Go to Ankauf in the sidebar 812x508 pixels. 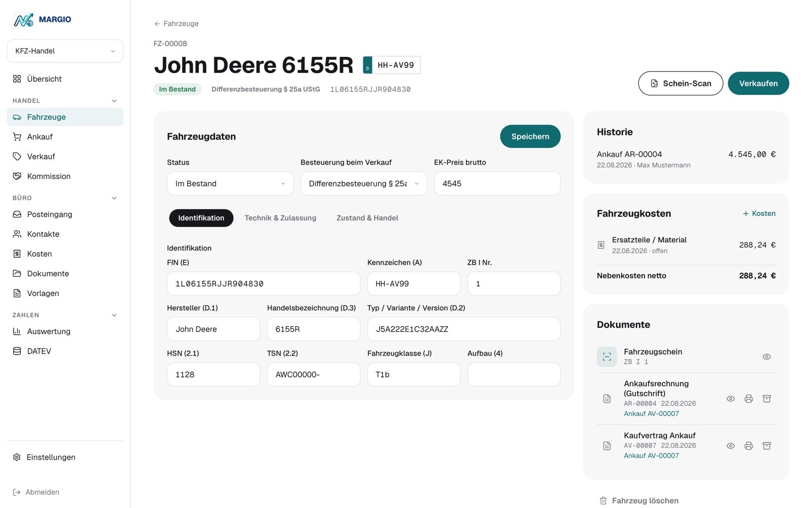pyautogui.click(x=65, y=137)
